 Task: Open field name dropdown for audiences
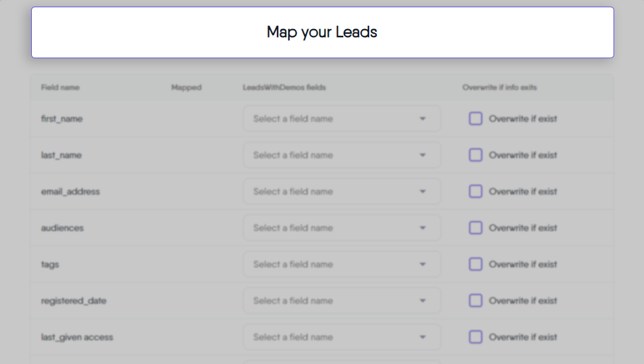pyautogui.click(x=341, y=228)
